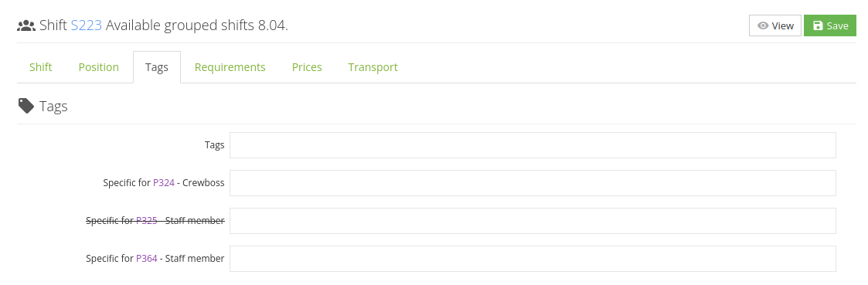Open shift link S223 in the header

pos(87,25)
